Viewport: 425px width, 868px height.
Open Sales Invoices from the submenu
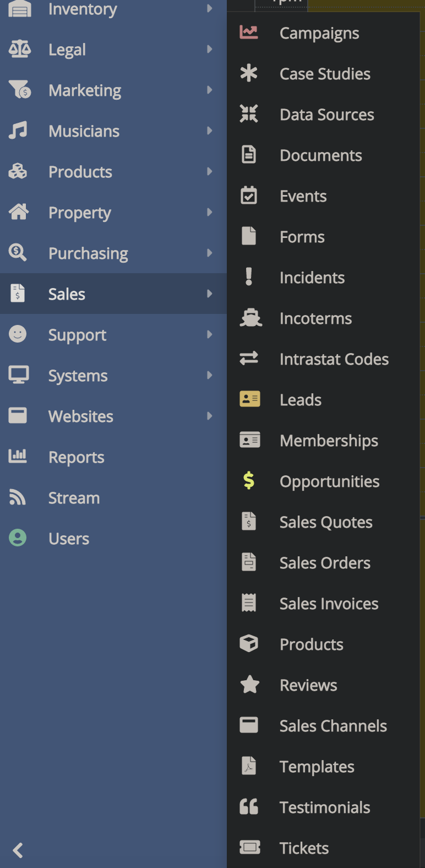(329, 604)
